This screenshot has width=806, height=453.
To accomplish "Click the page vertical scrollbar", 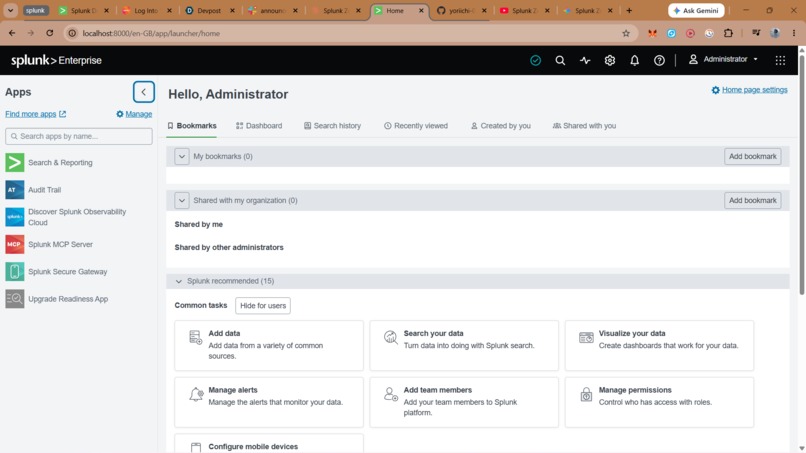I will (x=801, y=175).
